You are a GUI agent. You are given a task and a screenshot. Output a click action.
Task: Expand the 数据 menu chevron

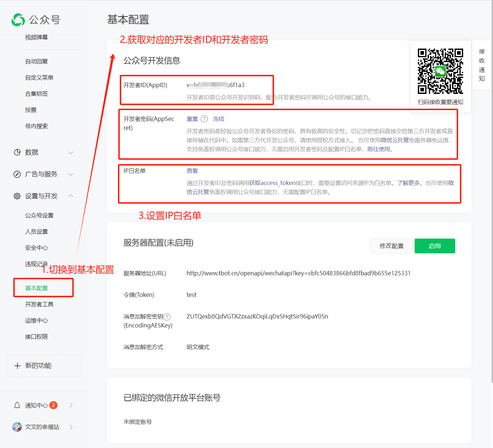coord(71,153)
